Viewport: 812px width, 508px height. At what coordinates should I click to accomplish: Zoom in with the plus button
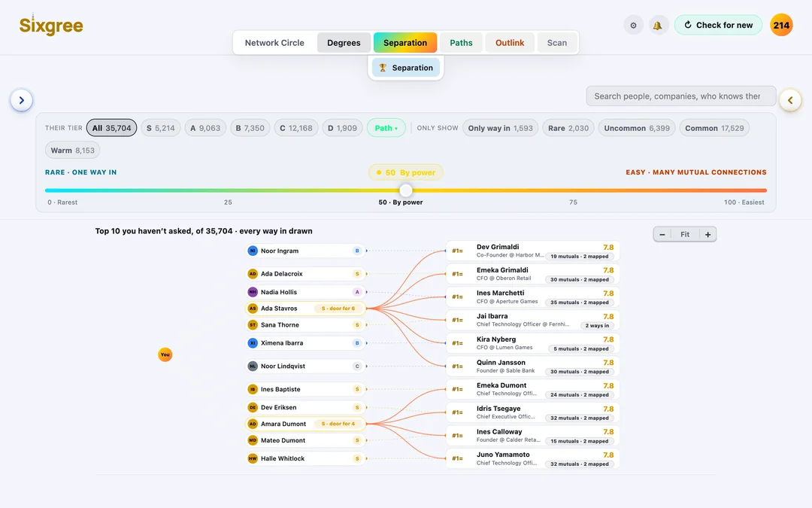[707, 234]
